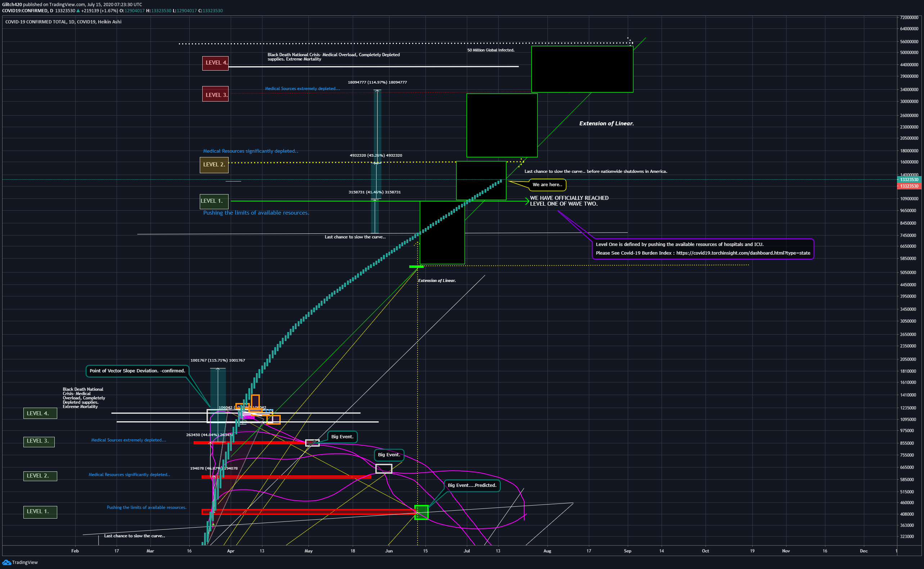Select the COVID-19 CONFIRMED TOTAL chart title
The width and height of the screenshot is (924, 569).
[63, 22]
